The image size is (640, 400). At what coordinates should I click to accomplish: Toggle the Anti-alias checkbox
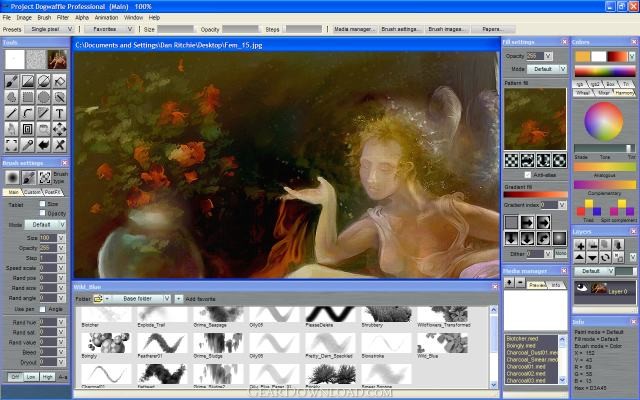(528, 175)
